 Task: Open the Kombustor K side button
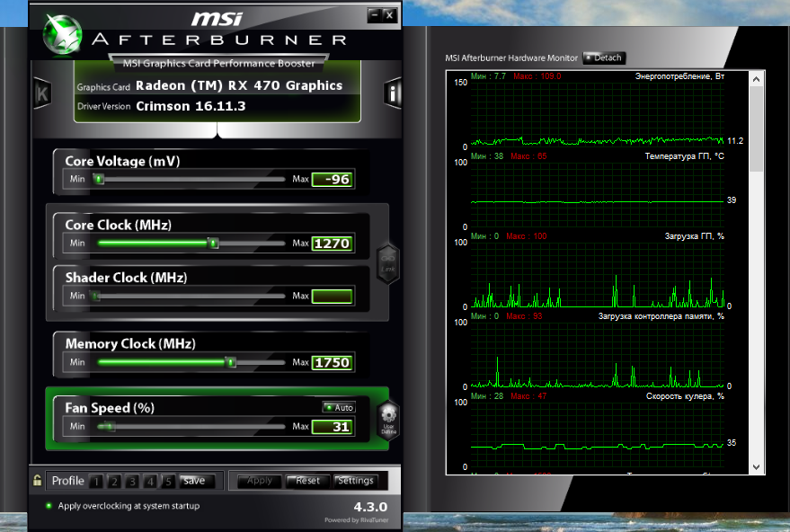[42, 93]
